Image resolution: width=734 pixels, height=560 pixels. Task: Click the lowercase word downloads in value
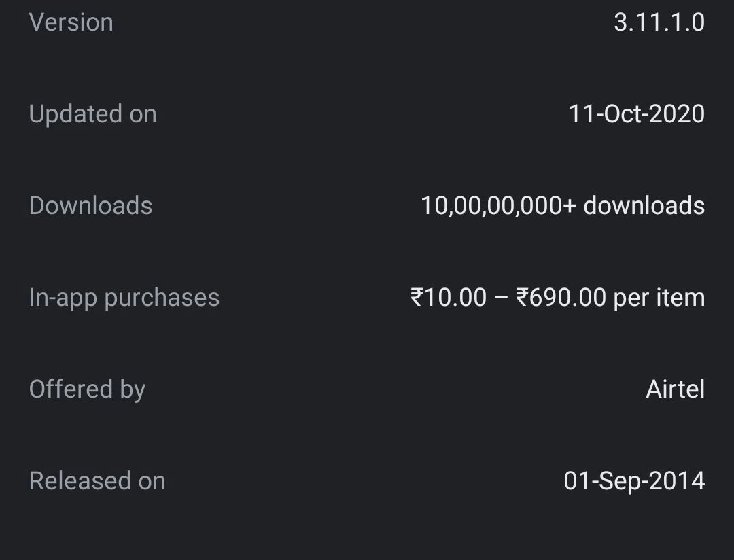(644, 206)
